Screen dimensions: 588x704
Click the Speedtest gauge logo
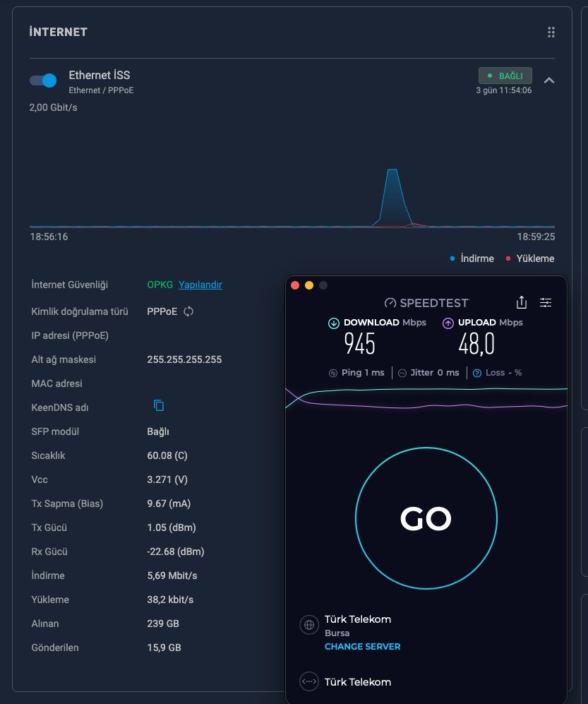tap(390, 303)
